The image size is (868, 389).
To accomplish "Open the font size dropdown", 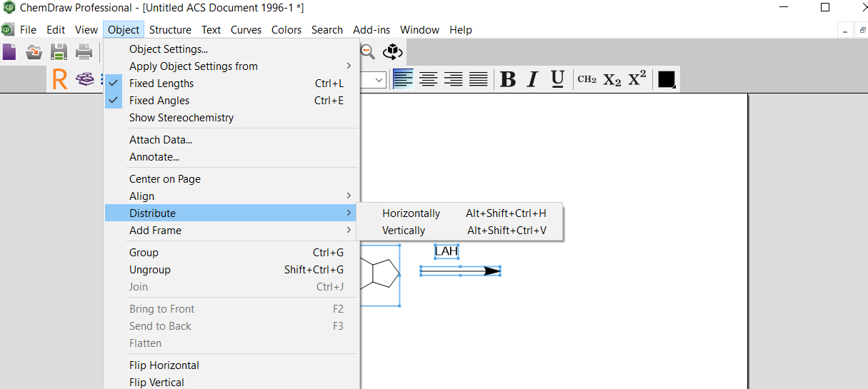I will click(x=379, y=79).
